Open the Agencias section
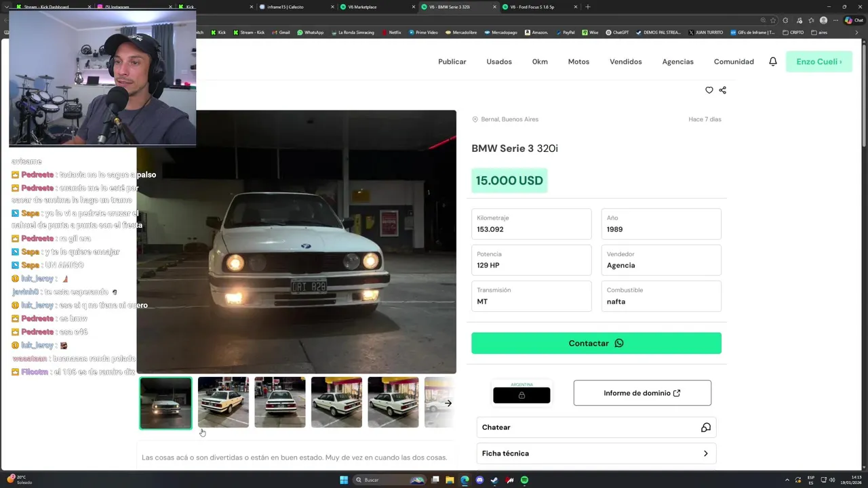Screen dimensions: 868x488 (x=678, y=62)
